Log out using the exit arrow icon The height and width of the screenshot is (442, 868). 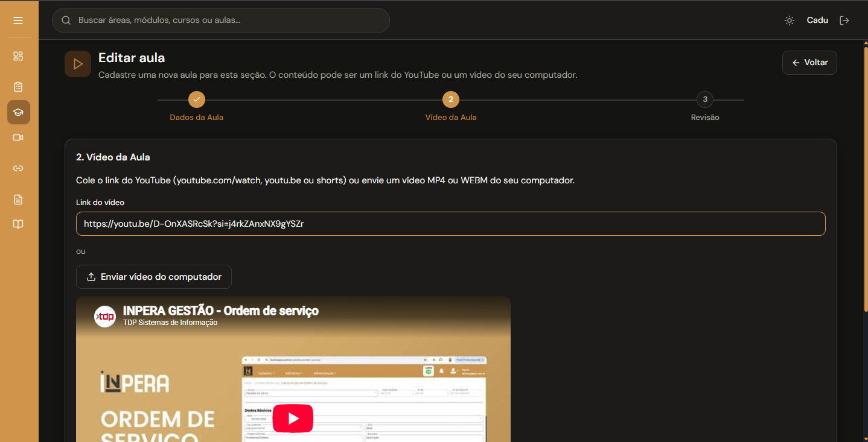(844, 21)
